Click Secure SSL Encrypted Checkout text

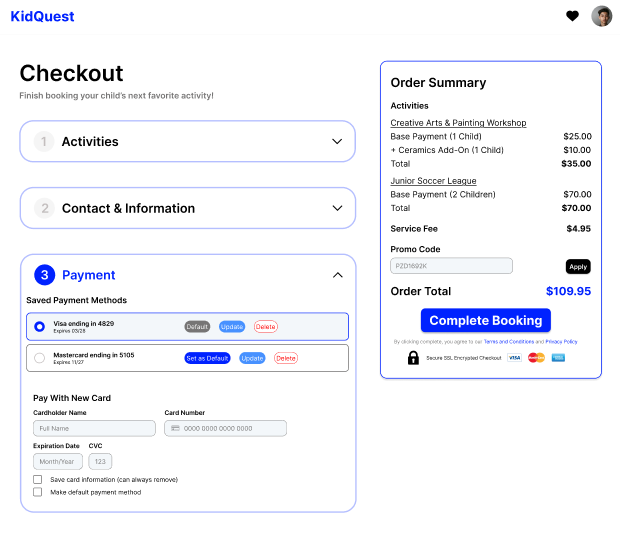click(463, 358)
